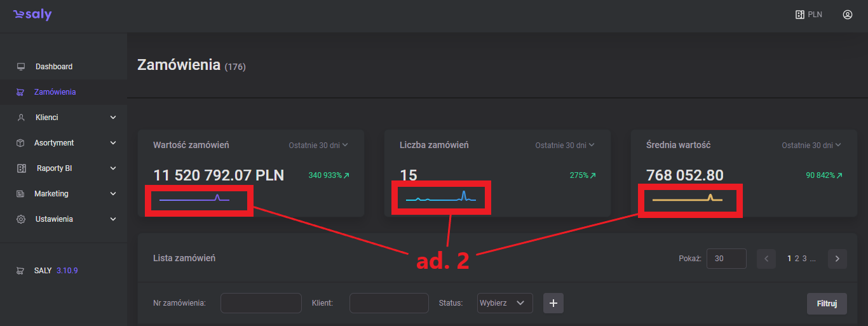This screenshot has height=326, width=868.
Task: Click the Asortyment box icon
Action: click(21, 143)
